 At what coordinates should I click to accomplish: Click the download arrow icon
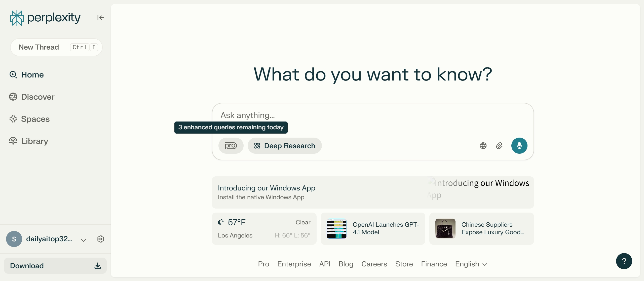[x=98, y=266]
